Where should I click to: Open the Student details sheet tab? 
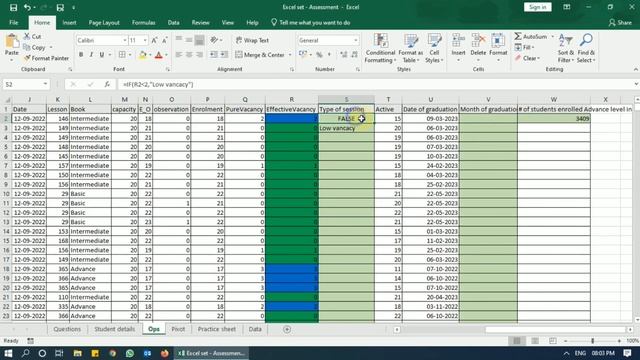pyautogui.click(x=114, y=329)
